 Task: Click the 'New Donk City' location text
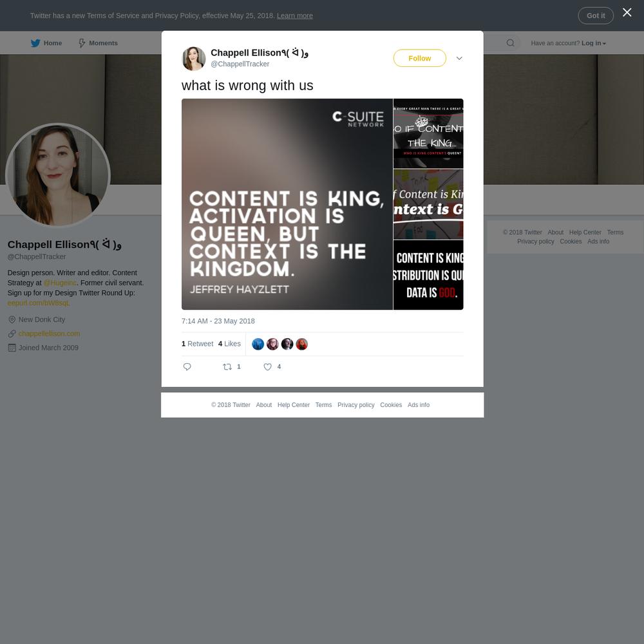pyautogui.click(x=41, y=319)
